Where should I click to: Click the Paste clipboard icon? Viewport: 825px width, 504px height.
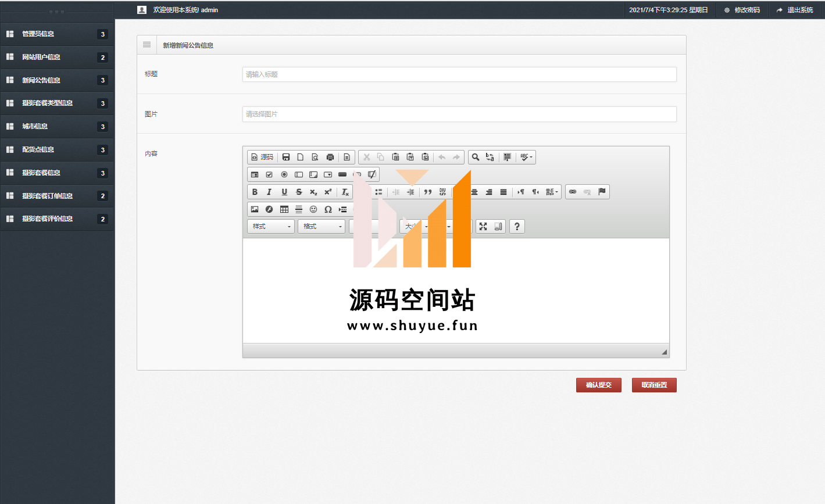pos(396,157)
